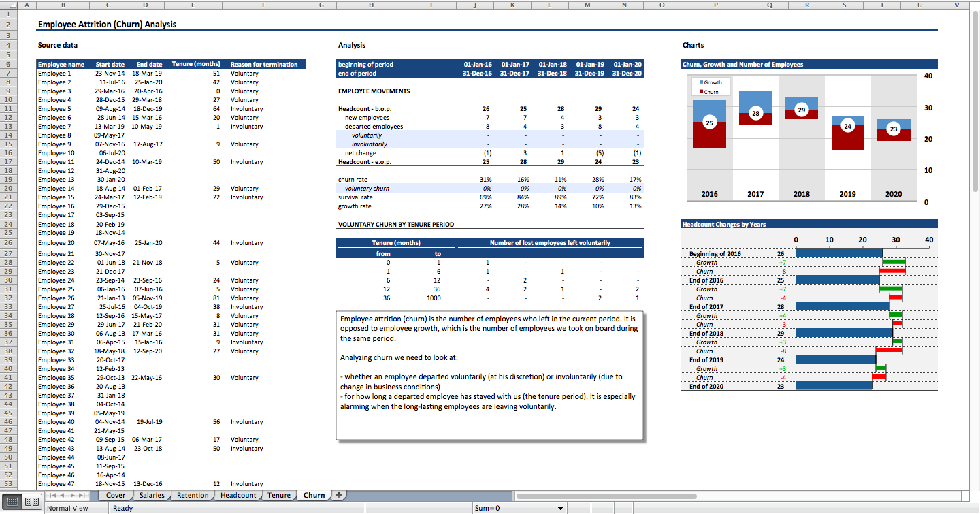980x514 pixels.
Task: Click the 'end of period' label
Action: (x=357, y=73)
